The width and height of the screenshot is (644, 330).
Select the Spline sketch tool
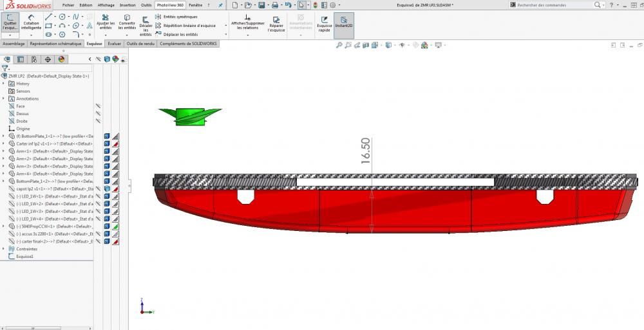[75, 17]
